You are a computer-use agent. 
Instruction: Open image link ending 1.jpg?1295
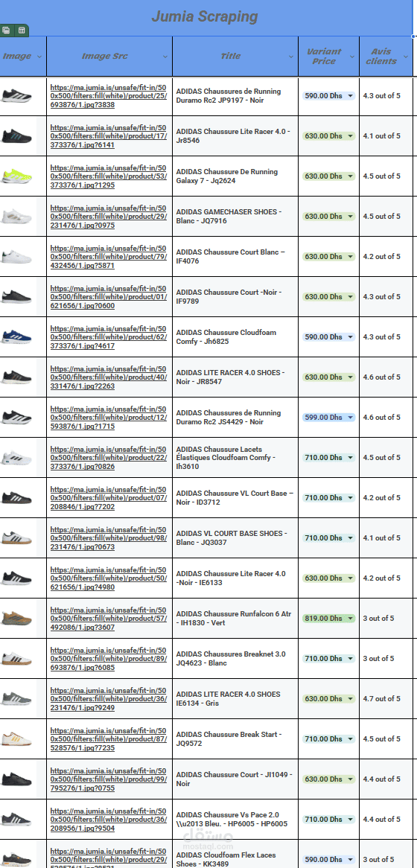(109, 176)
